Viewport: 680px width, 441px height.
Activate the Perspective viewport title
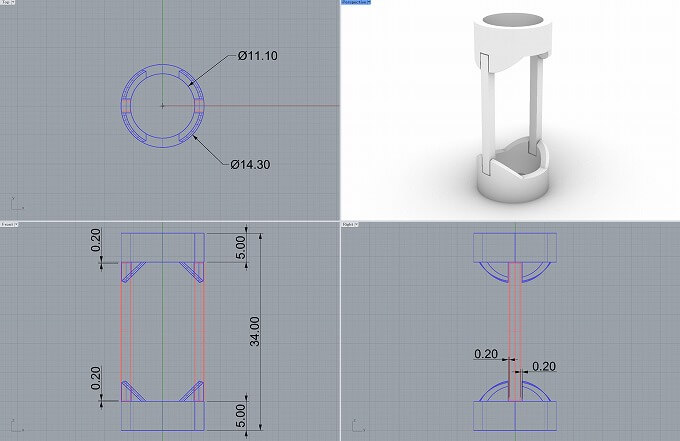(354, 3)
